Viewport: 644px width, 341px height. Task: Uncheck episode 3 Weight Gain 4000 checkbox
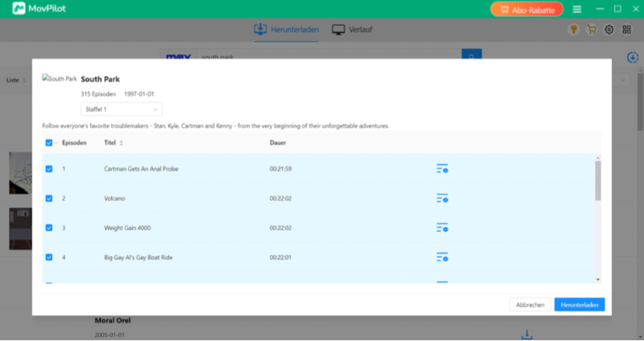click(x=49, y=228)
